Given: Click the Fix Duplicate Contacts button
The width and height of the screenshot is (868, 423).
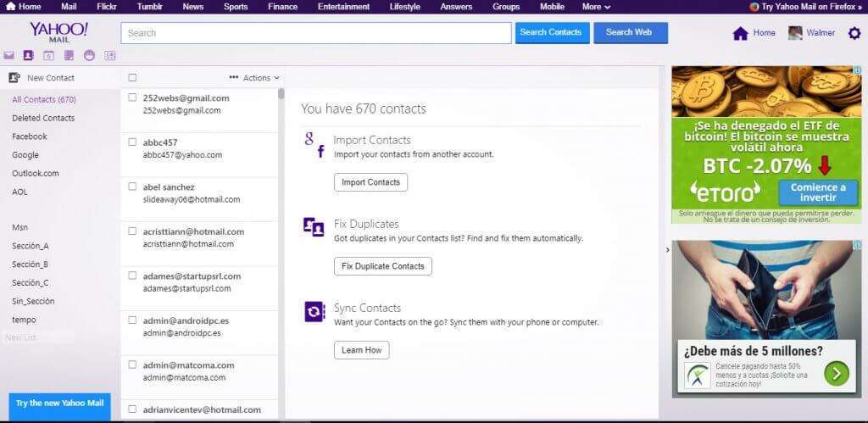Looking at the screenshot, I should click(x=383, y=266).
